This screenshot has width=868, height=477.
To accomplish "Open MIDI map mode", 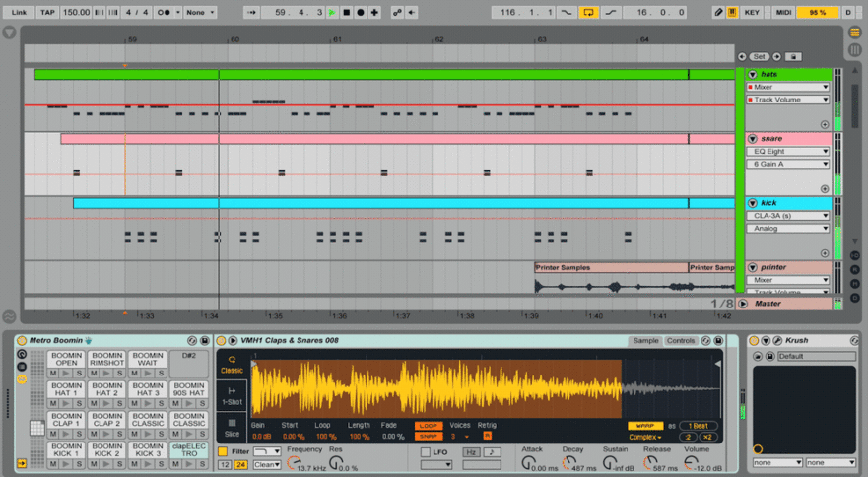I will tap(784, 12).
